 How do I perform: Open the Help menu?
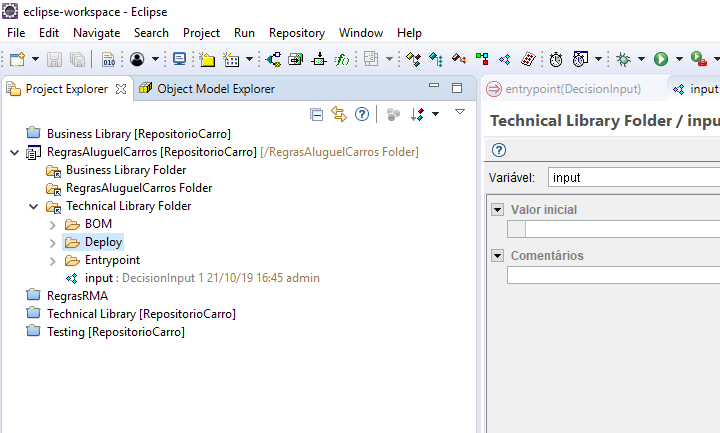[x=409, y=33]
